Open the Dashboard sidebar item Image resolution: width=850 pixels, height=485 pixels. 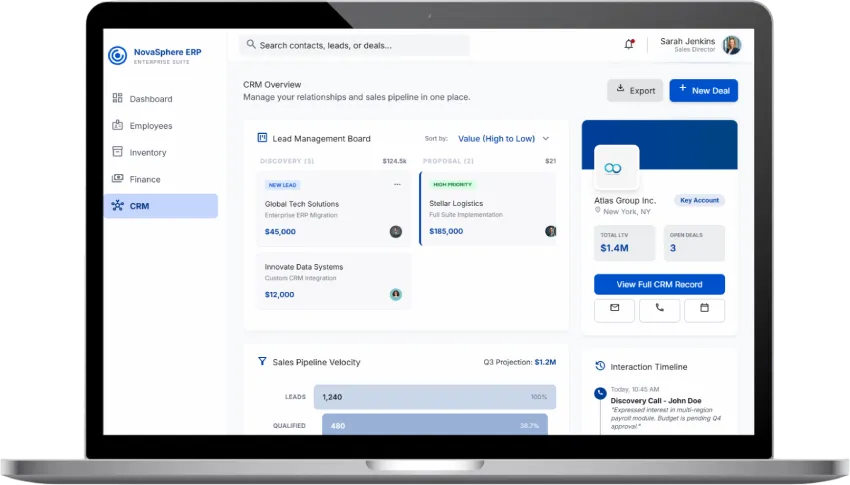coord(160,99)
